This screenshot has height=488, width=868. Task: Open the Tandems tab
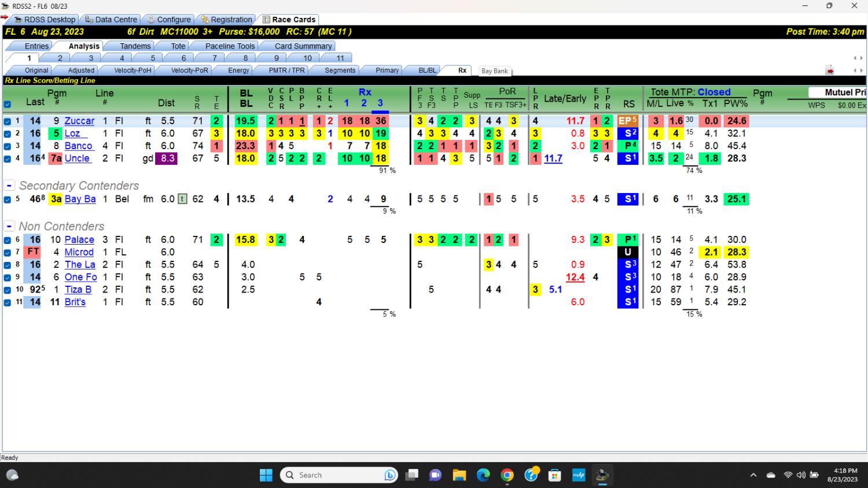click(135, 46)
